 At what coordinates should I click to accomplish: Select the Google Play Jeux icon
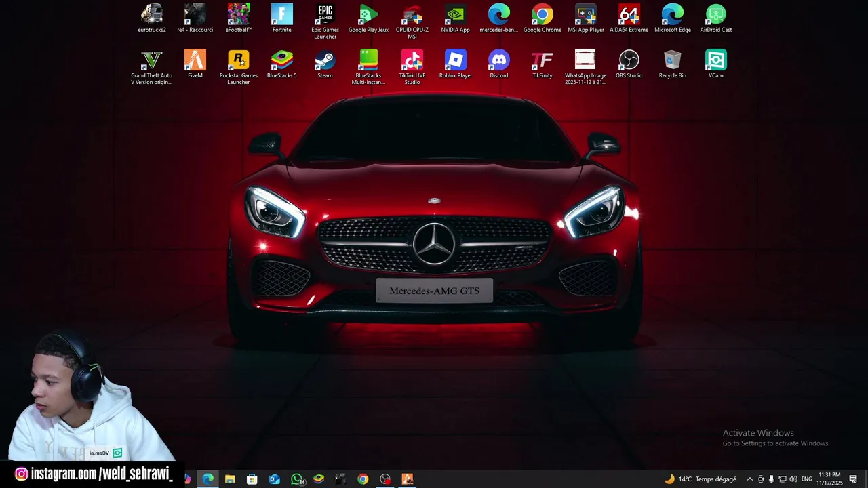pyautogui.click(x=368, y=18)
